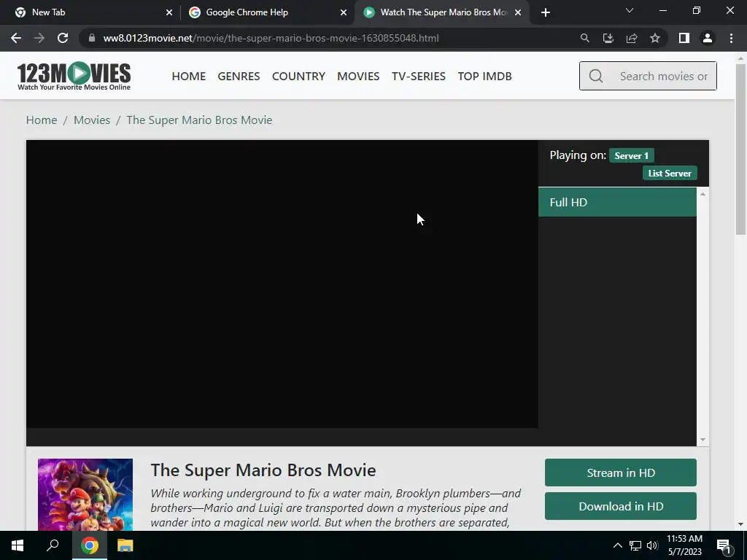Open the GENRES menu
Viewport: 747px width, 560px height.
(239, 76)
